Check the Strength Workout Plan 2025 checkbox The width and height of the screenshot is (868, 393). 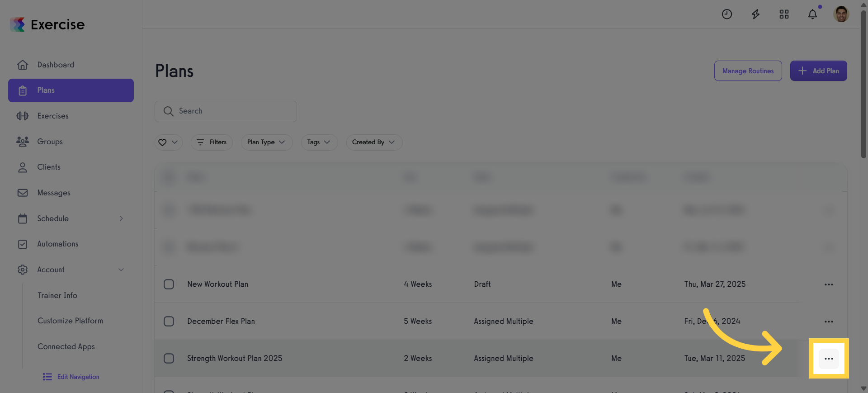tap(169, 358)
